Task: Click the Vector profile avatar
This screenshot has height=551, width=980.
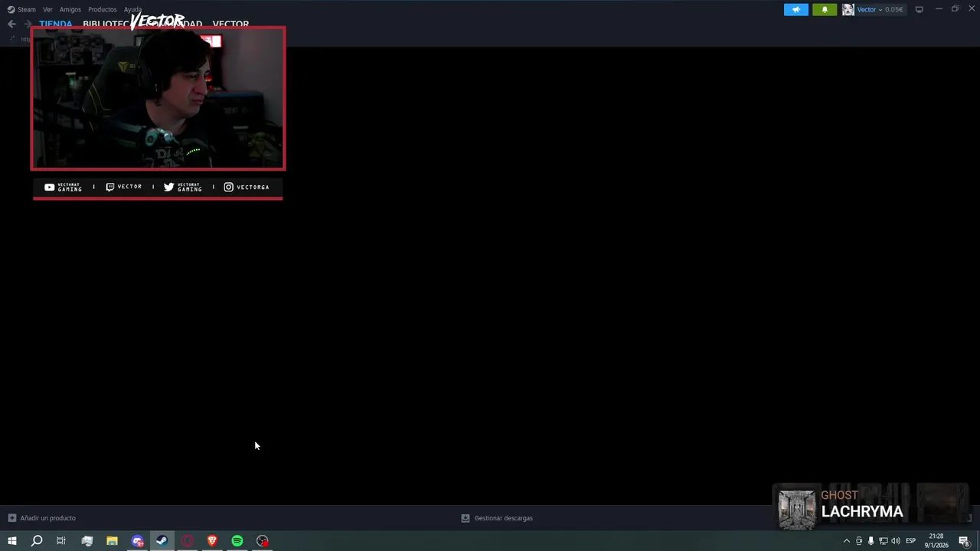Action: (x=848, y=9)
